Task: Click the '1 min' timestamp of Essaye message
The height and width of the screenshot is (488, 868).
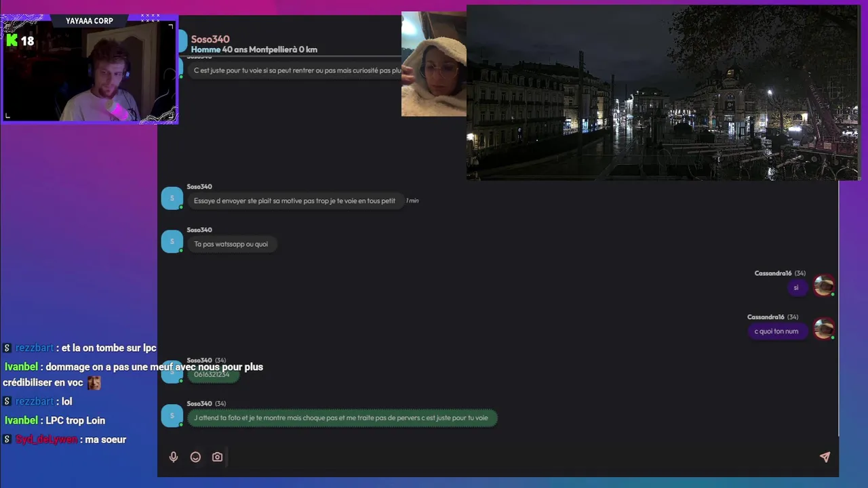Action: point(412,201)
